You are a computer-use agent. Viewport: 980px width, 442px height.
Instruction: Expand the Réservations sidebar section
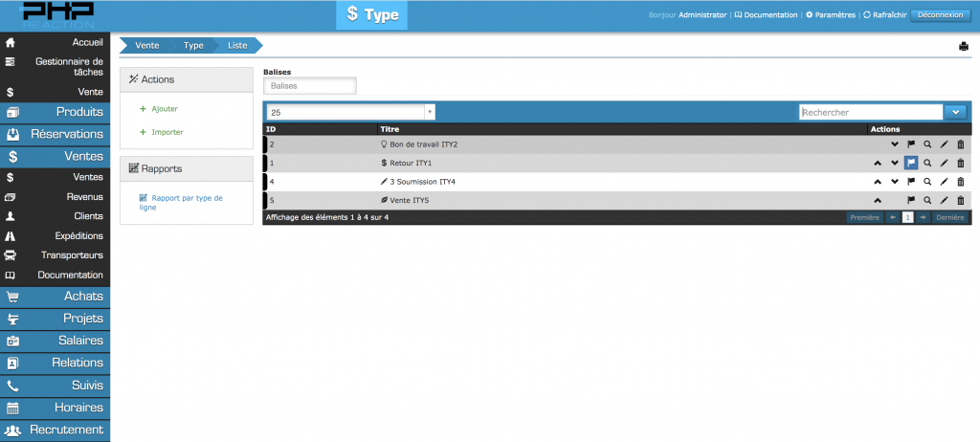click(x=55, y=134)
